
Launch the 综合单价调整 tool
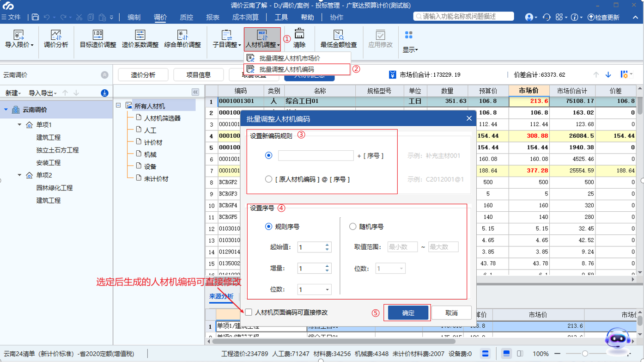pos(182,38)
